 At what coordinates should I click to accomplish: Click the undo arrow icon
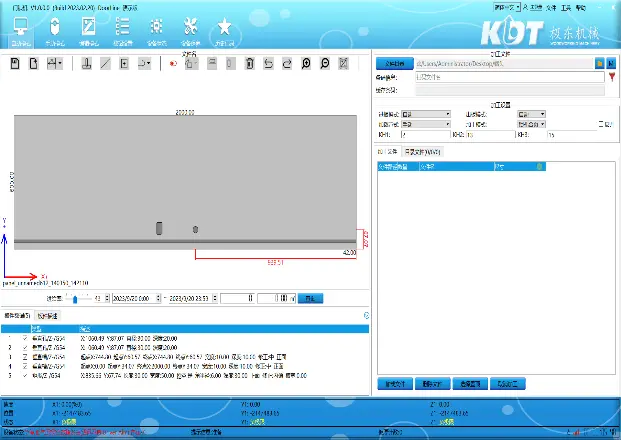pos(269,63)
